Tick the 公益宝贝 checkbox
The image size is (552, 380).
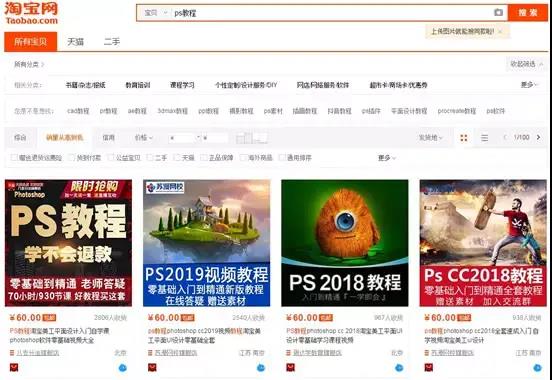[111, 158]
